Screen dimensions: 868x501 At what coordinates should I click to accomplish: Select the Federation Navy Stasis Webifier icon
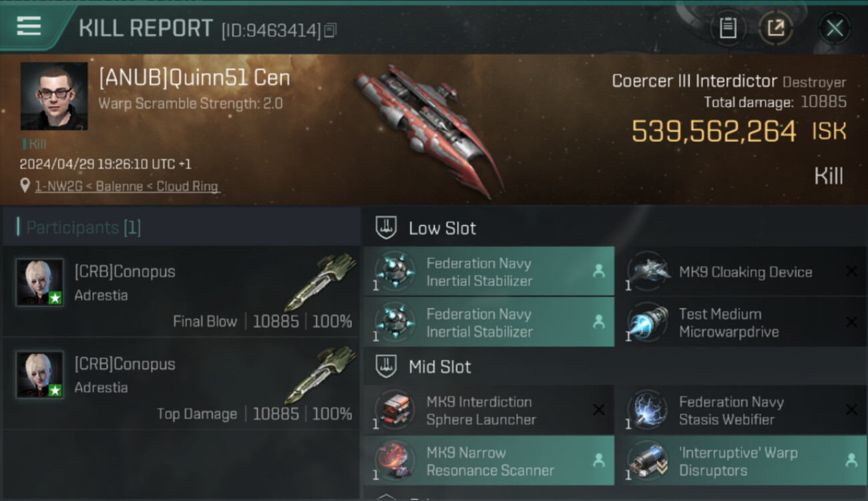click(648, 410)
